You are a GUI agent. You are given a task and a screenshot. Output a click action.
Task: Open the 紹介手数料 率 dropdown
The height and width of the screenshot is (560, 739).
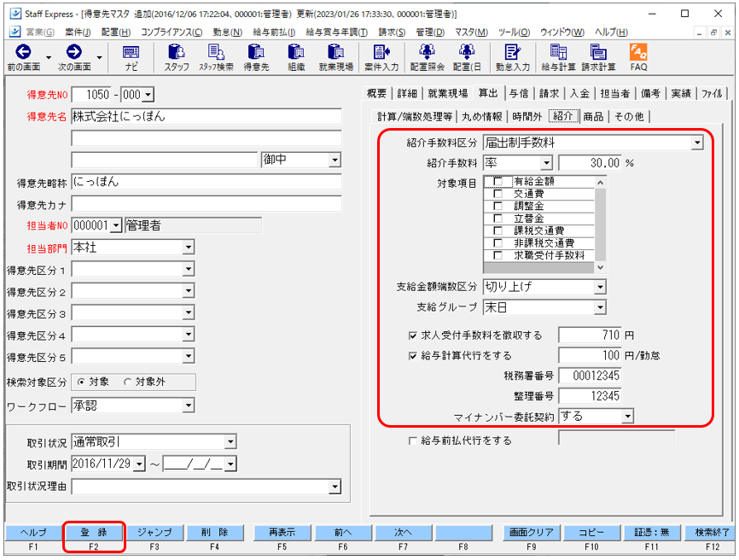click(546, 163)
